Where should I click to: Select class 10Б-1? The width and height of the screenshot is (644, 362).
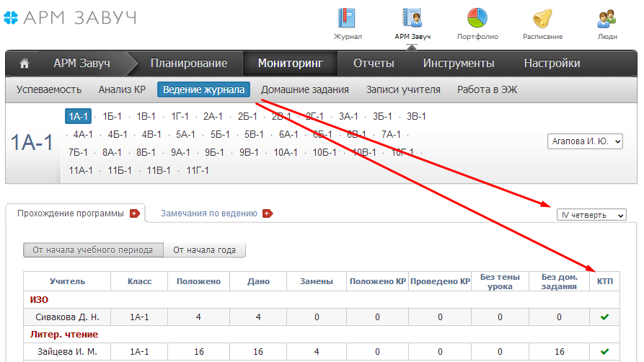point(325,152)
